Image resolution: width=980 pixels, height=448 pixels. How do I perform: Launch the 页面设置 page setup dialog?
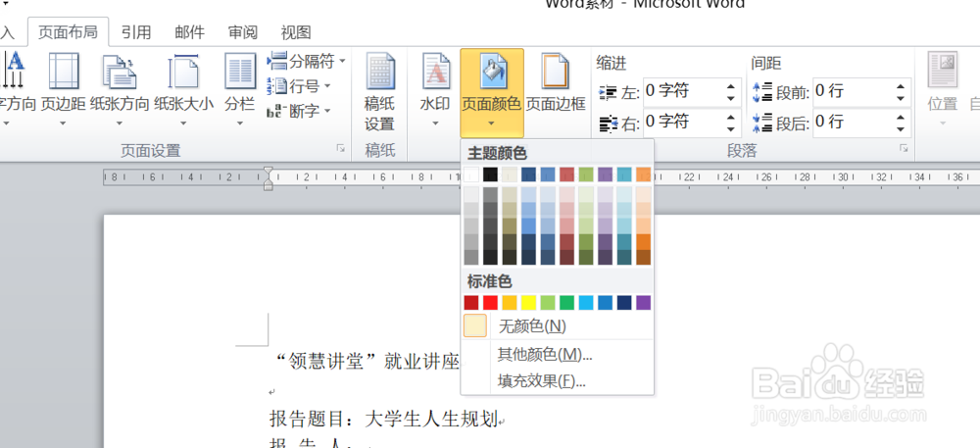341,148
